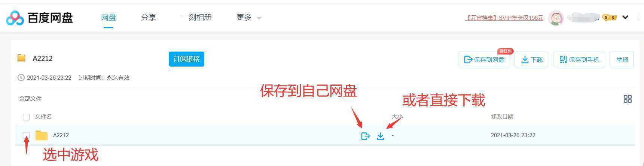Go to the 一刻相册 tab
644x166 pixels.
coord(196,18)
